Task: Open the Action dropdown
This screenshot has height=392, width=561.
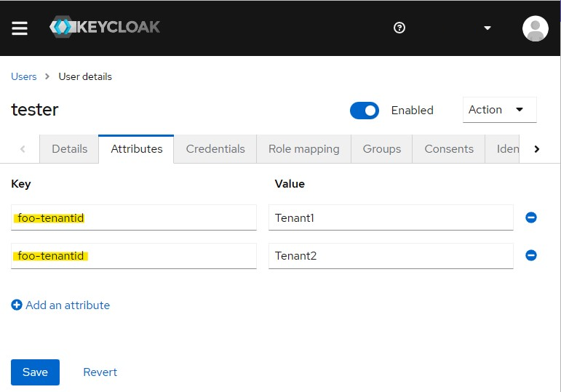Action: point(499,110)
